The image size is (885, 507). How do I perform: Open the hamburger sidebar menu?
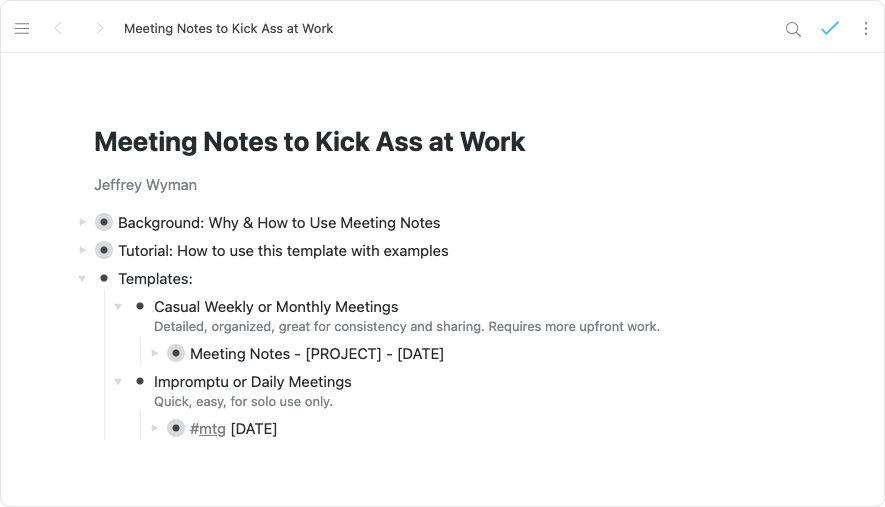(22, 29)
